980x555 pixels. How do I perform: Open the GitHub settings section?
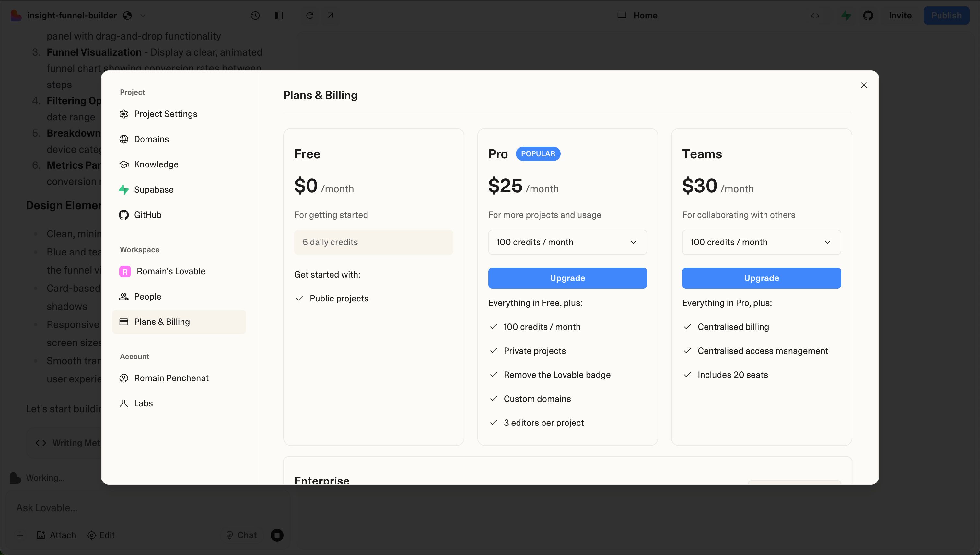[179, 215]
